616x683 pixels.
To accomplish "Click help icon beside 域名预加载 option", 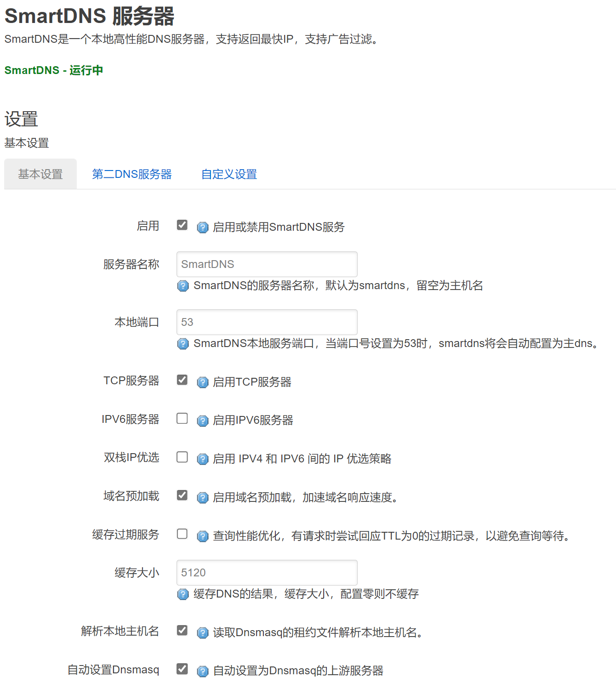I will (202, 497).
